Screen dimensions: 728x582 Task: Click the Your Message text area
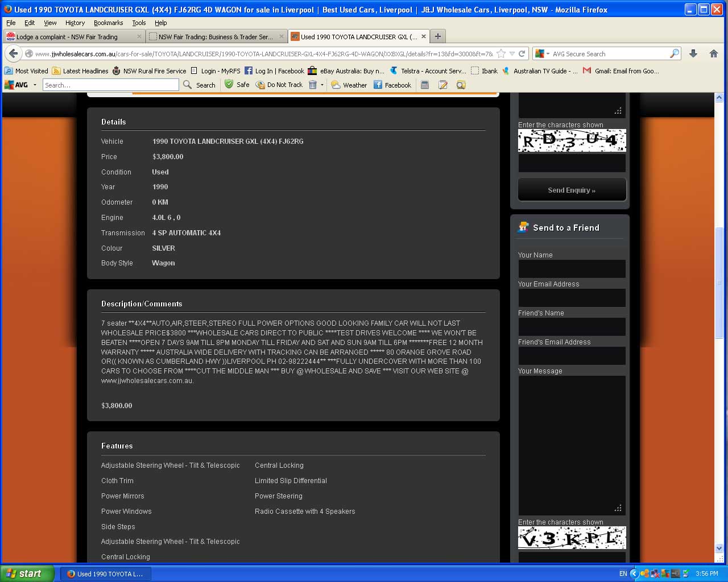pos(572,445)
